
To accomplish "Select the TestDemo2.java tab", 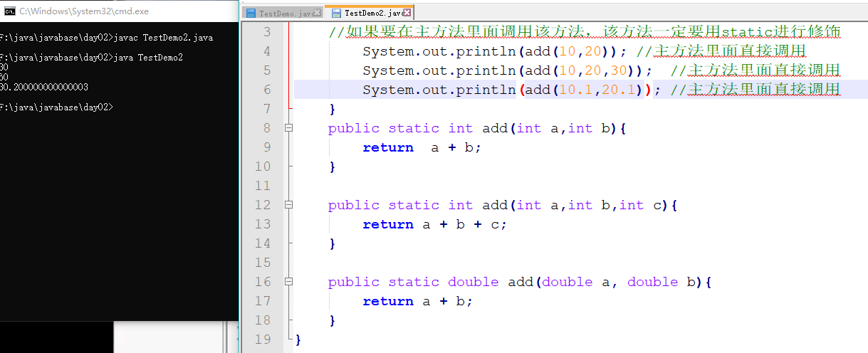I will (x=370, y=13).
